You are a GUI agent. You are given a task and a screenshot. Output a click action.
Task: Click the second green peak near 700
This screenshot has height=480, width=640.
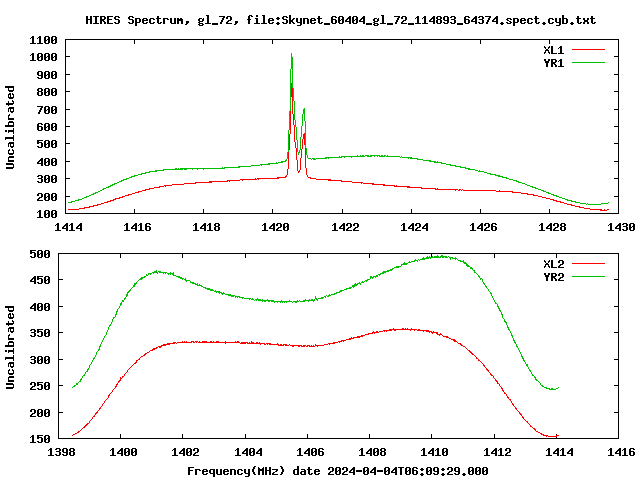click(304, 109)
